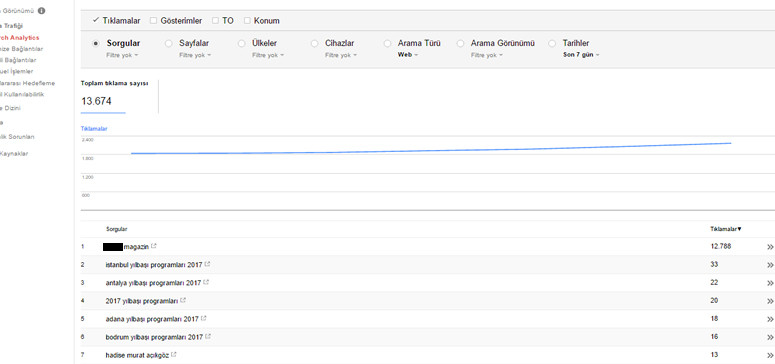Open query istanbul yılbaşı programları 2017
Viewport: 775px width, 364px height.
point(154,265)
